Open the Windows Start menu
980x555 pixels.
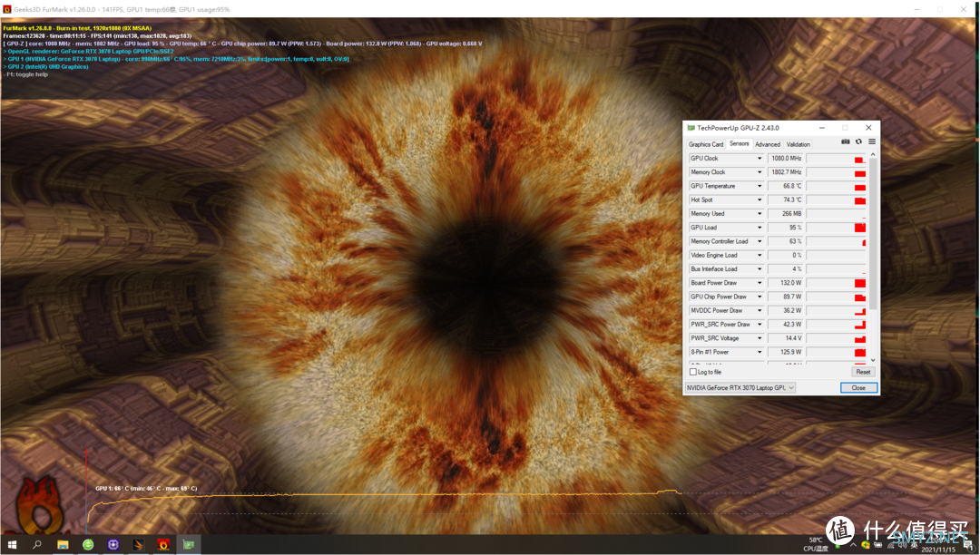pyautogui.click(x=12, y=544)
